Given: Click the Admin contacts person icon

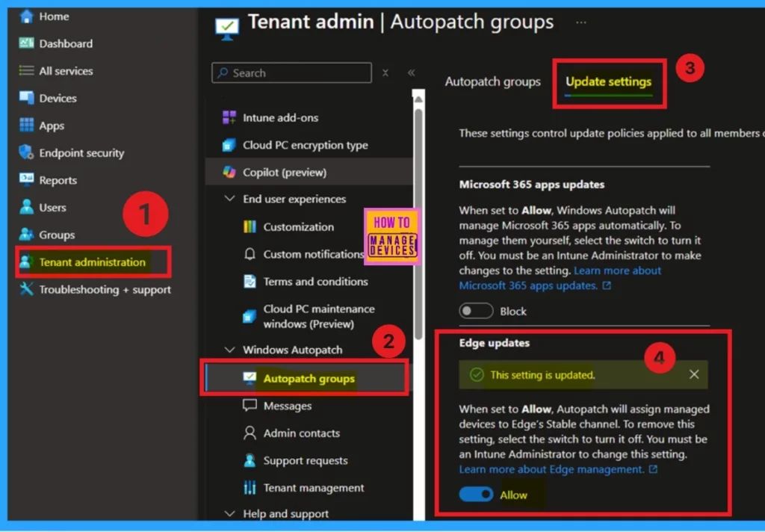Looking at the screenshot, I should click(x=250, y=433).
